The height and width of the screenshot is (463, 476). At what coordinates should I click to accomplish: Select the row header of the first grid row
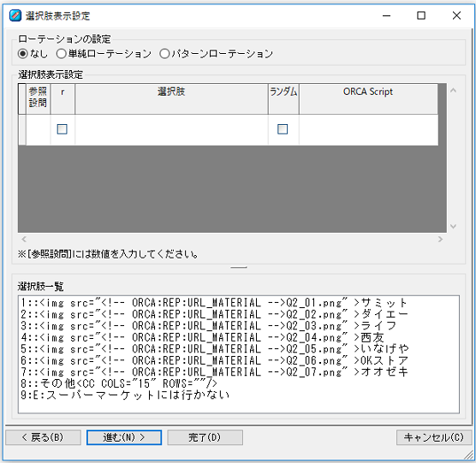pos(22,130)
